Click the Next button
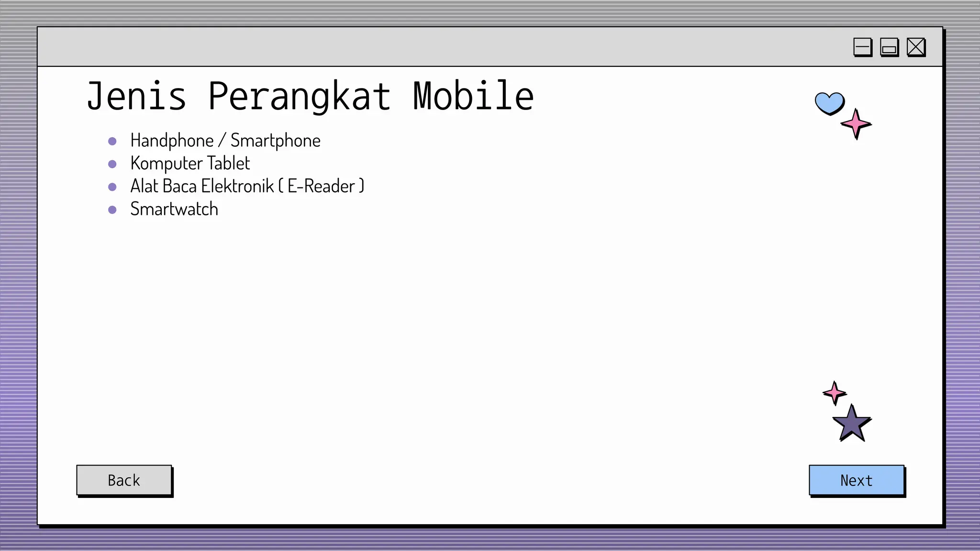 857,480
